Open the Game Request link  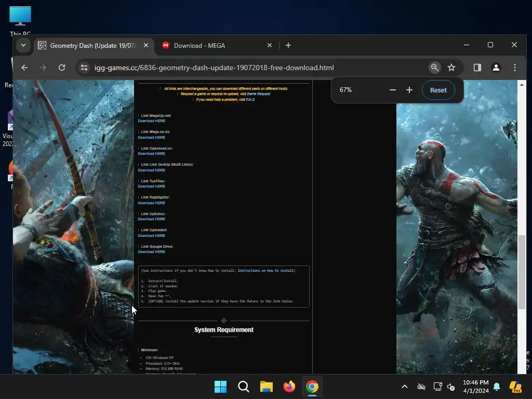(x=259, y=94)
